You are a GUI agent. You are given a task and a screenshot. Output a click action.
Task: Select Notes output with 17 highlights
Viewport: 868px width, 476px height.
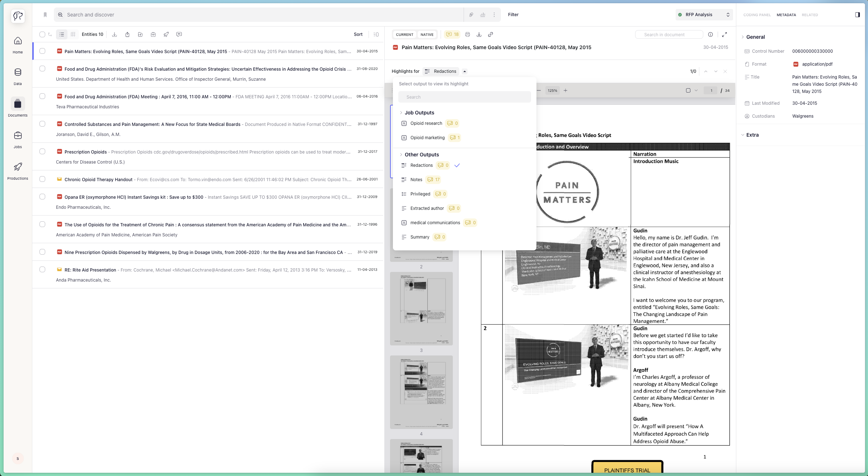click(x=416, y=180)
